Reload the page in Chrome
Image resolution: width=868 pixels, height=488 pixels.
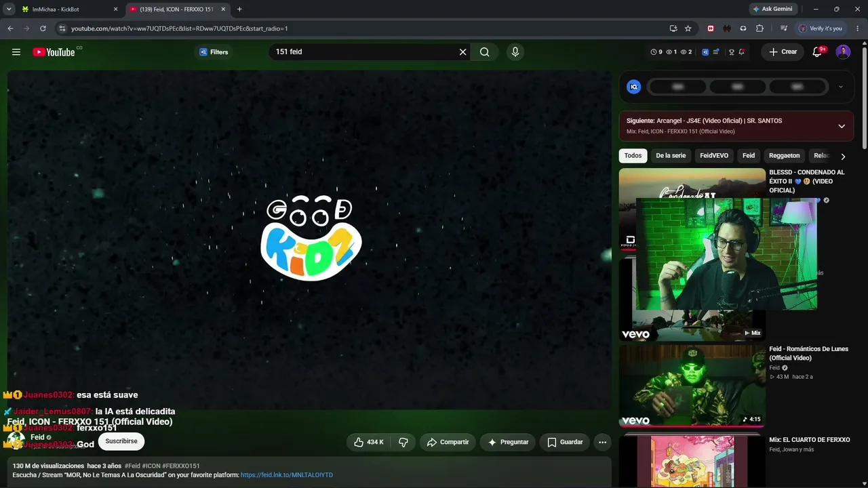(43, 28)
